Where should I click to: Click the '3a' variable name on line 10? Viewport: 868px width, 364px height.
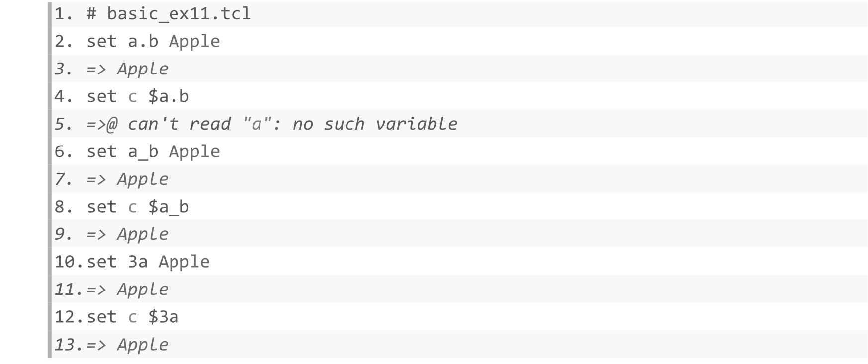click(x=138, y=262)
